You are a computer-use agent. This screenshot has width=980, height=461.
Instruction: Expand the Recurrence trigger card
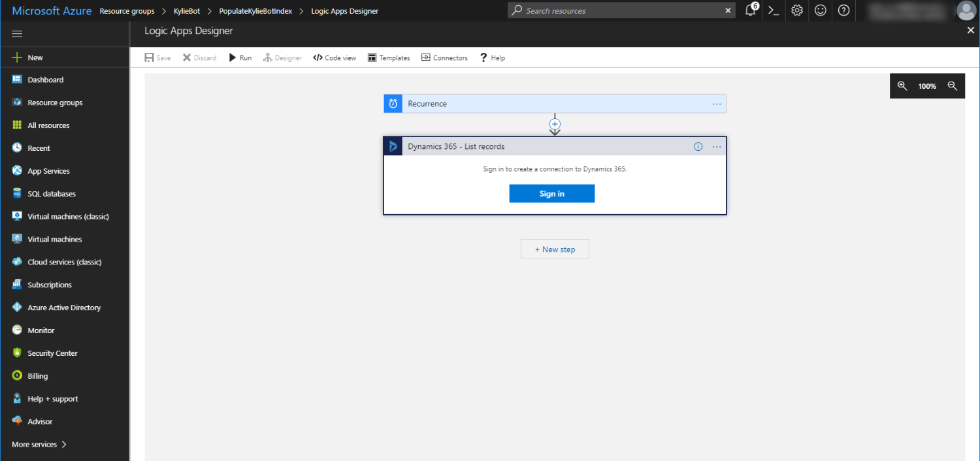[555, 104]
